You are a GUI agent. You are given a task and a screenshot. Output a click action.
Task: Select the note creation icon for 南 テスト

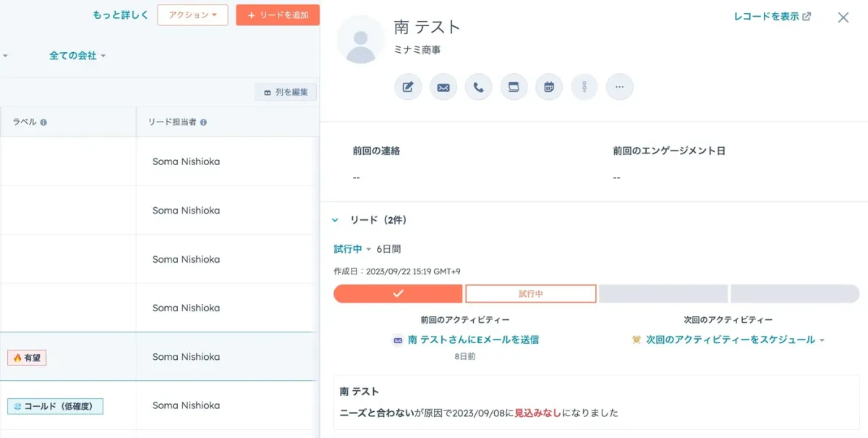tap(408, 86)
